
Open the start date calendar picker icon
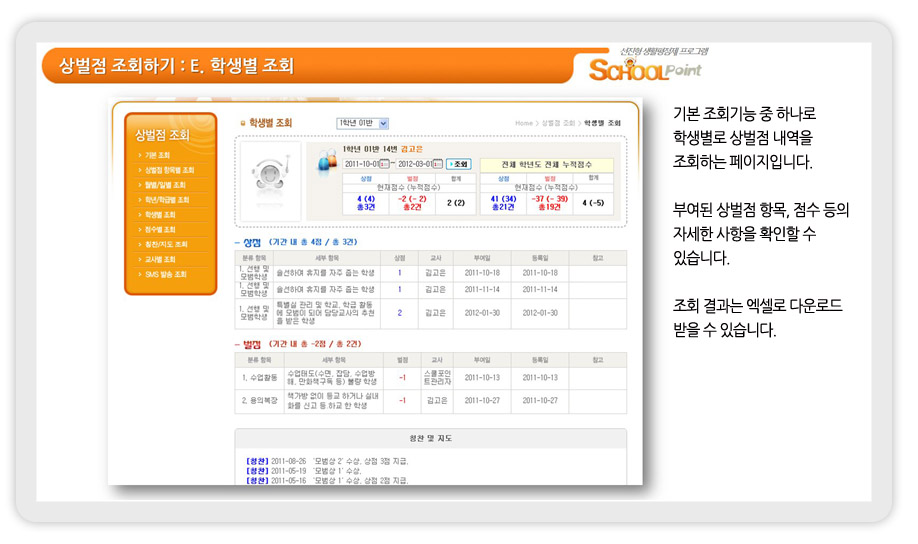point(384,164)
